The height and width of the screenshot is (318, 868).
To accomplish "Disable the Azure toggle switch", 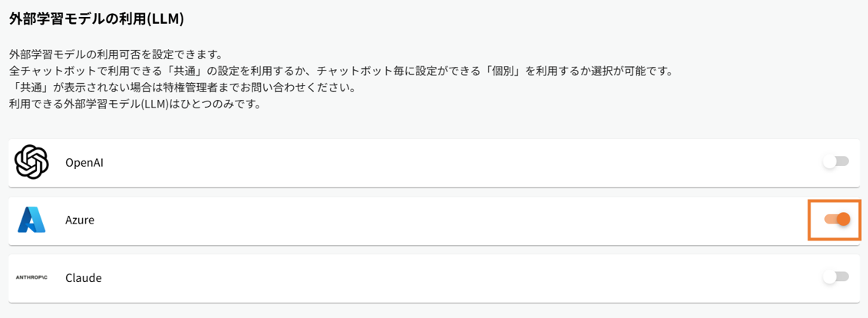I will (837, 220).
